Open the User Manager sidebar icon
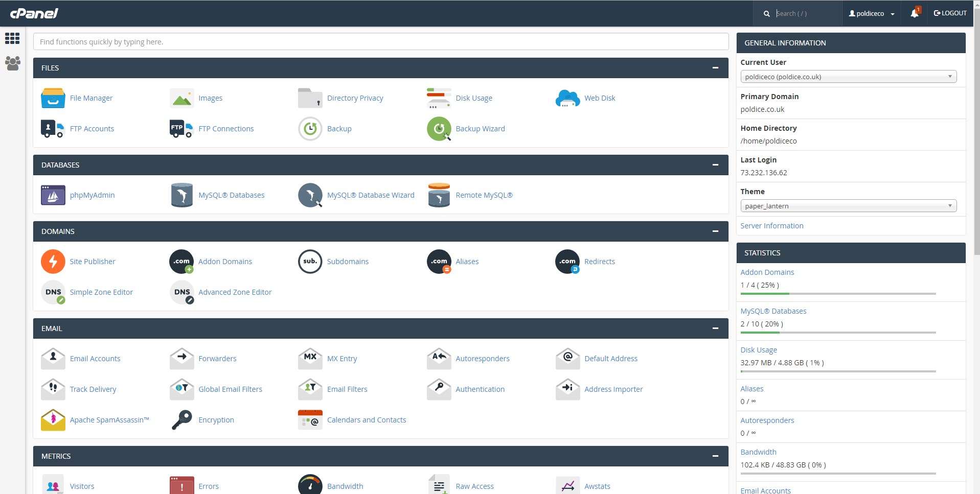The height and width of the screenshot is (494, 980). [12, 63]
